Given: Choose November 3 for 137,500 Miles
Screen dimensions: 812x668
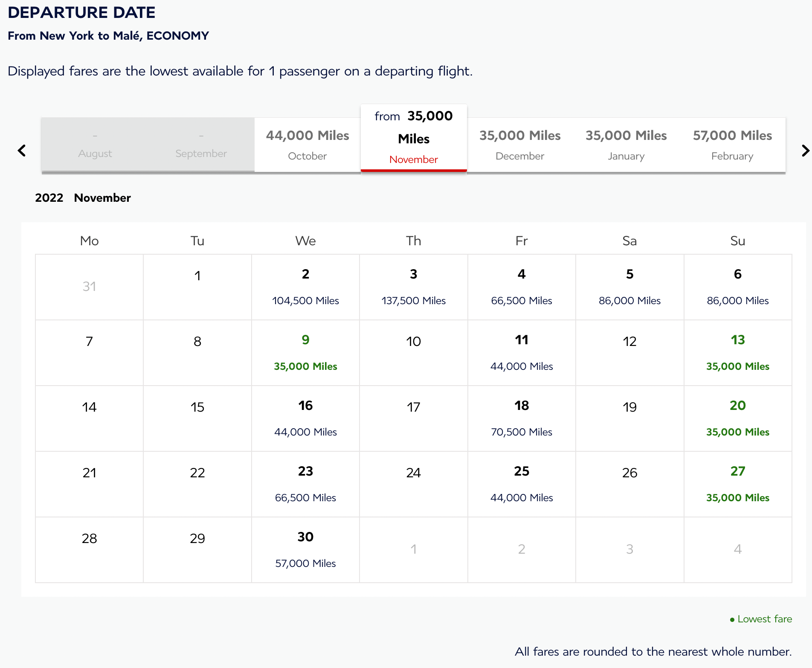Looking at the screenshot, I should click(414, 287).
